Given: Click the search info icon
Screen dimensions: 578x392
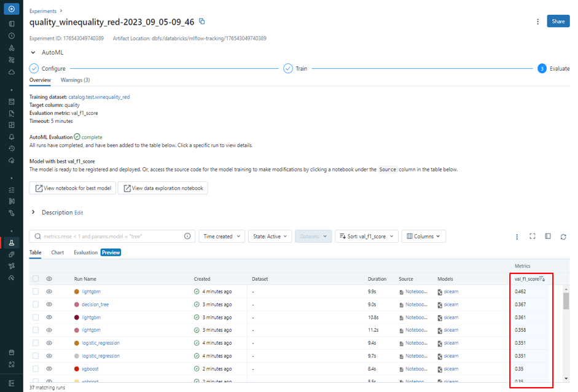Looking at the screenshot, I should coord(187,237).
